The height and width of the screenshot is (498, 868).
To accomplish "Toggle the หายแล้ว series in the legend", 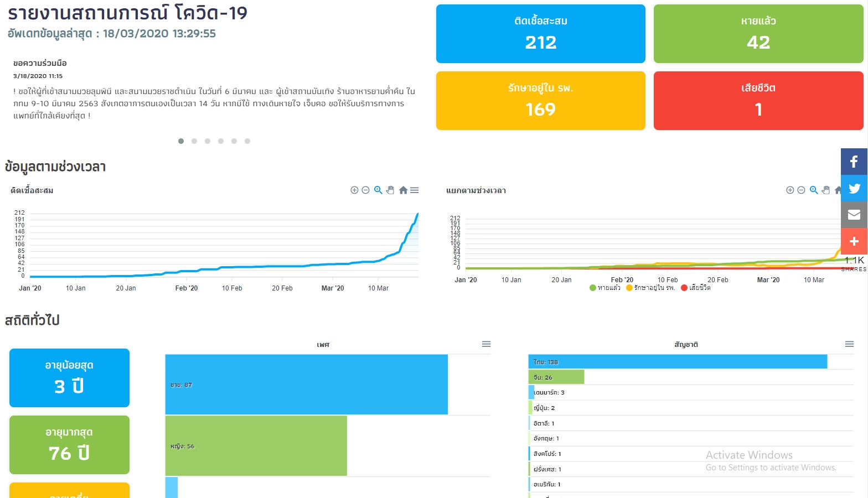I will [605, 288].
